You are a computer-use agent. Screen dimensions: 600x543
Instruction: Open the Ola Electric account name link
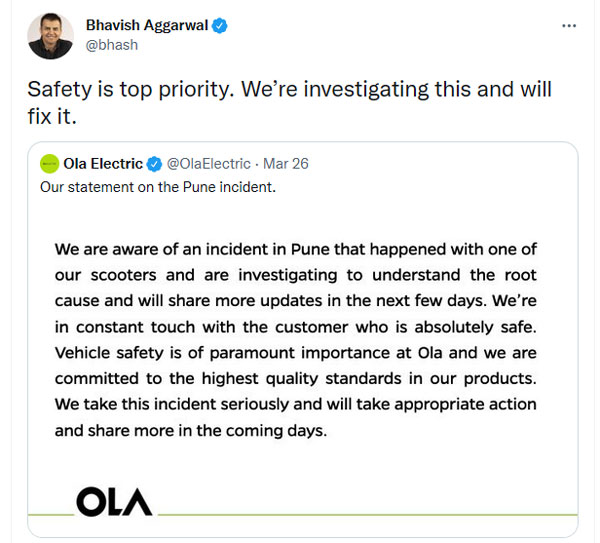click(x=103, y=163)
